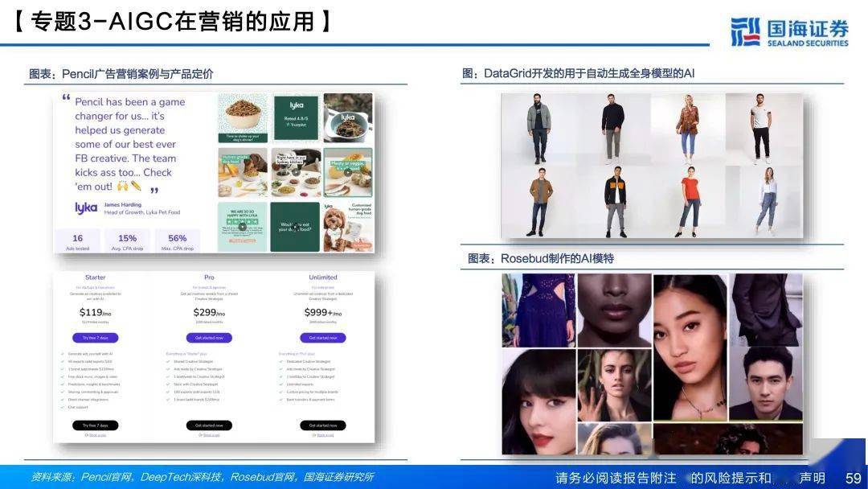Select the DataGrid man in brown jacket

540,202
